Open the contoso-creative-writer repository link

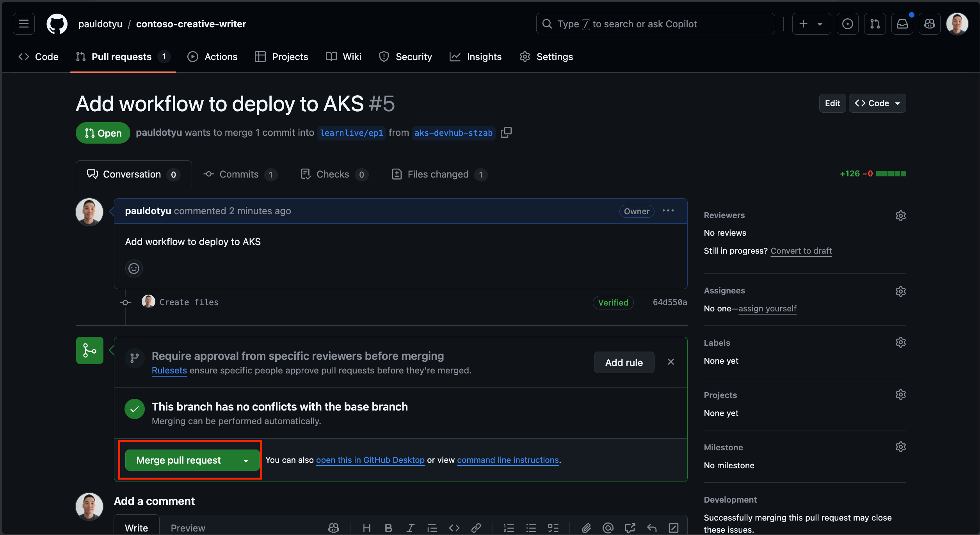pos(191,24)
